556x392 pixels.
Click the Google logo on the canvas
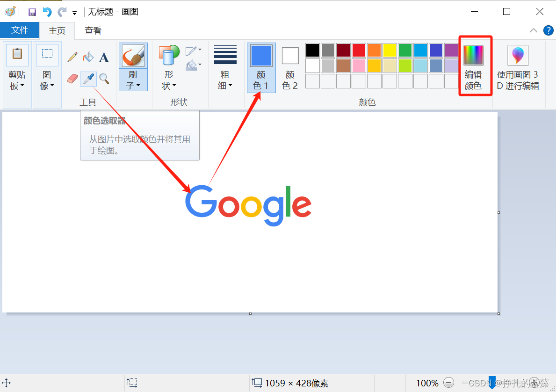248,205
